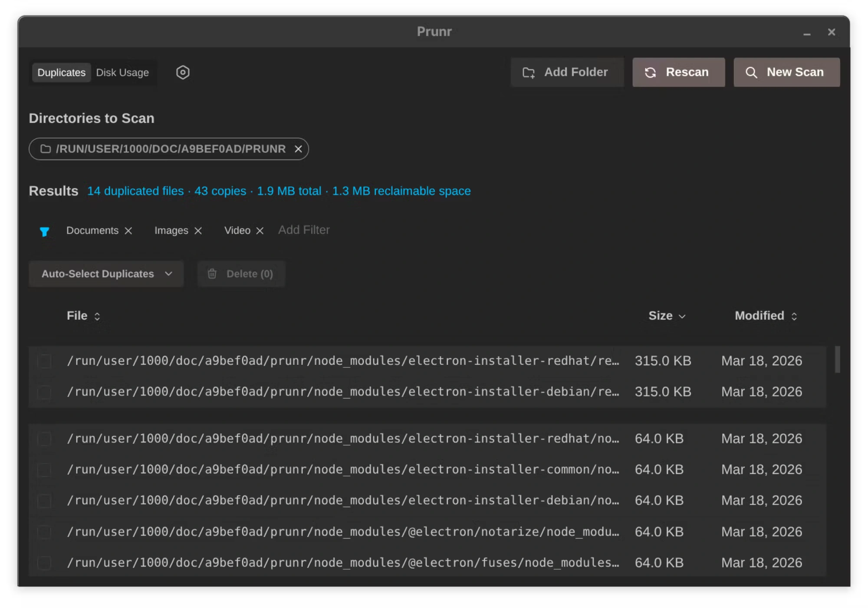Click the electron-installer-debian/re… file path

point(343,392)
